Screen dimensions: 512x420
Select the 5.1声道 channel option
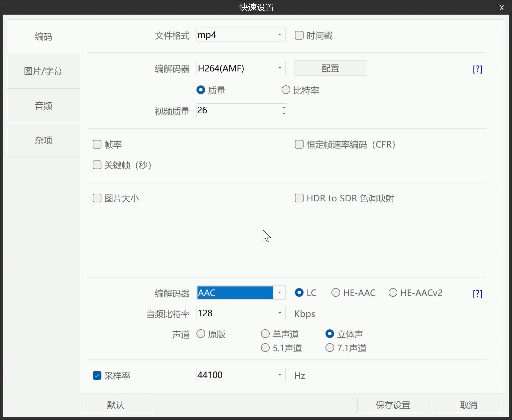[x=265, y=348]
